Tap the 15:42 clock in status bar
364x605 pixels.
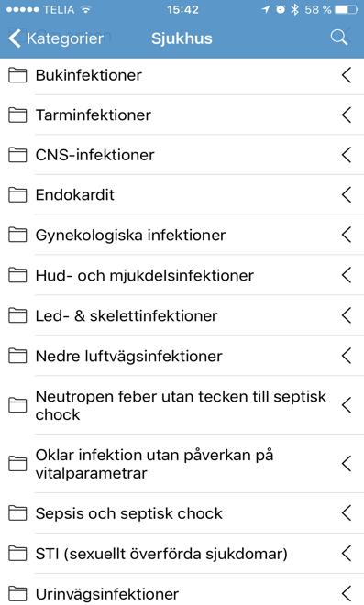click(182, 9)
